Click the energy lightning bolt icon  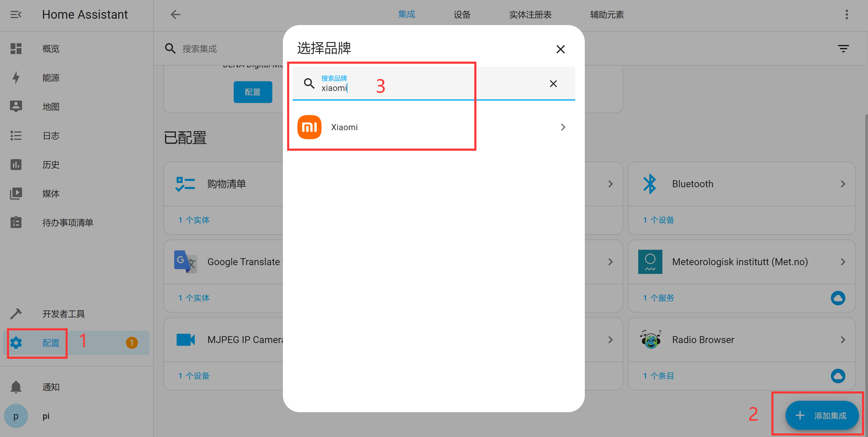tap(16, 78)
